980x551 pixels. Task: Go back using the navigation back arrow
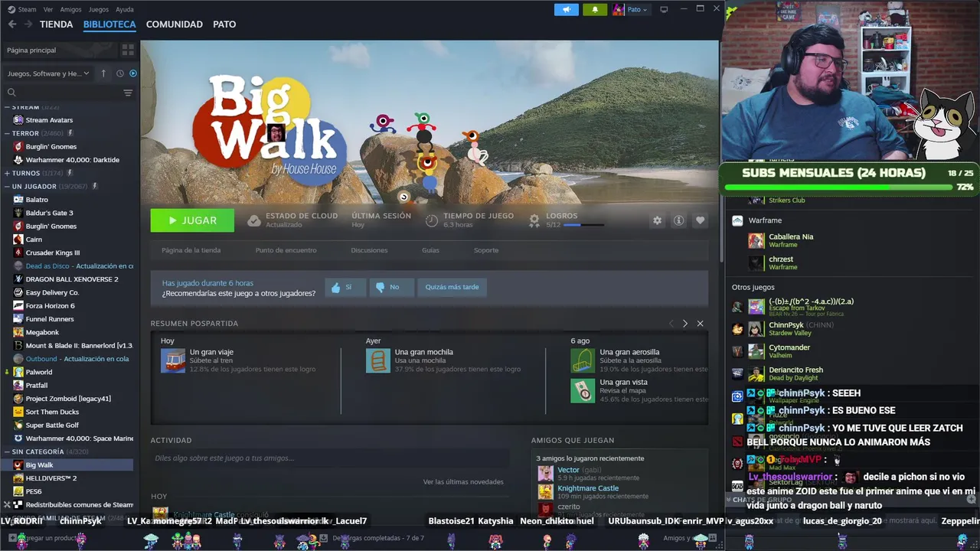12,24
